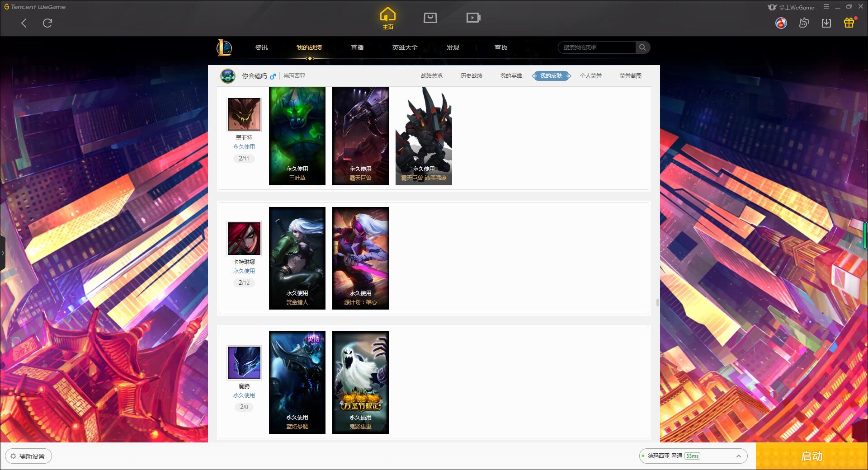Expand the 德玛西亚 网通 server dropdown
The width and height of the screenshot is (868, 470).
coord(693,456)
